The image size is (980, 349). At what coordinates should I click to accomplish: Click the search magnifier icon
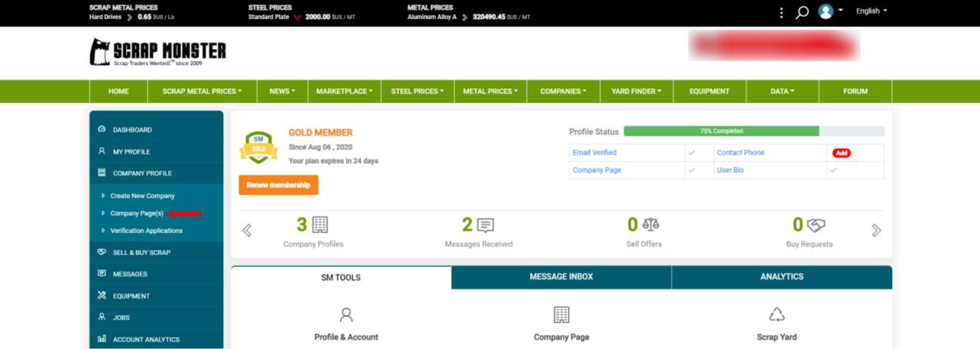point(802,12)
